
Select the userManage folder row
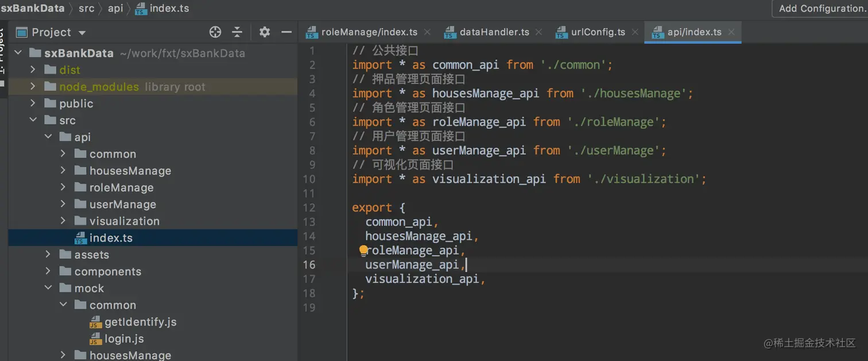point(153,204)
